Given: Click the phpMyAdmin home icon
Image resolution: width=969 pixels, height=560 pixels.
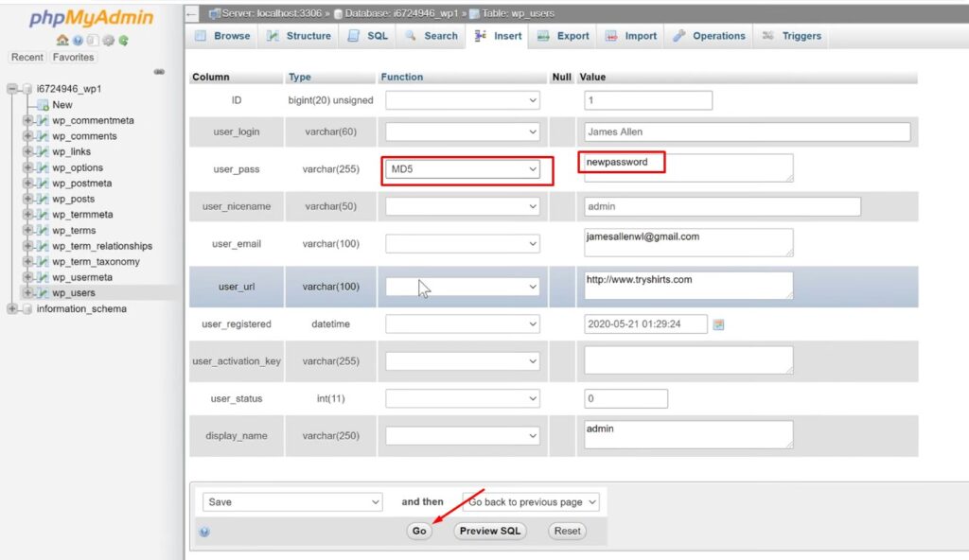Looking at the screenshot, I should (x=62, y=40).
